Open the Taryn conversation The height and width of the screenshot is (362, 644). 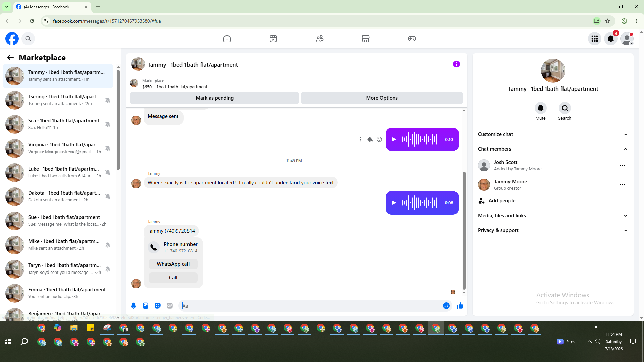pos(58,269)
